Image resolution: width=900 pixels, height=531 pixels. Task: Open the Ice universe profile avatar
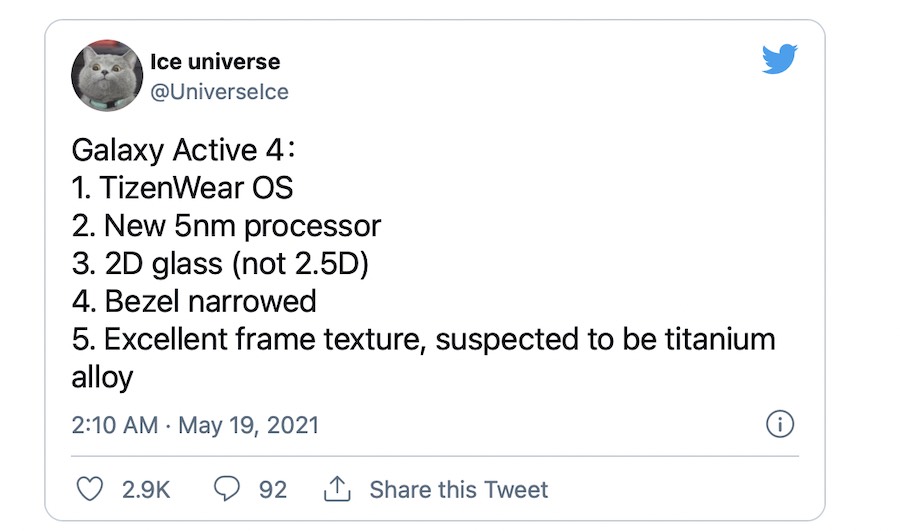(105, 77)
